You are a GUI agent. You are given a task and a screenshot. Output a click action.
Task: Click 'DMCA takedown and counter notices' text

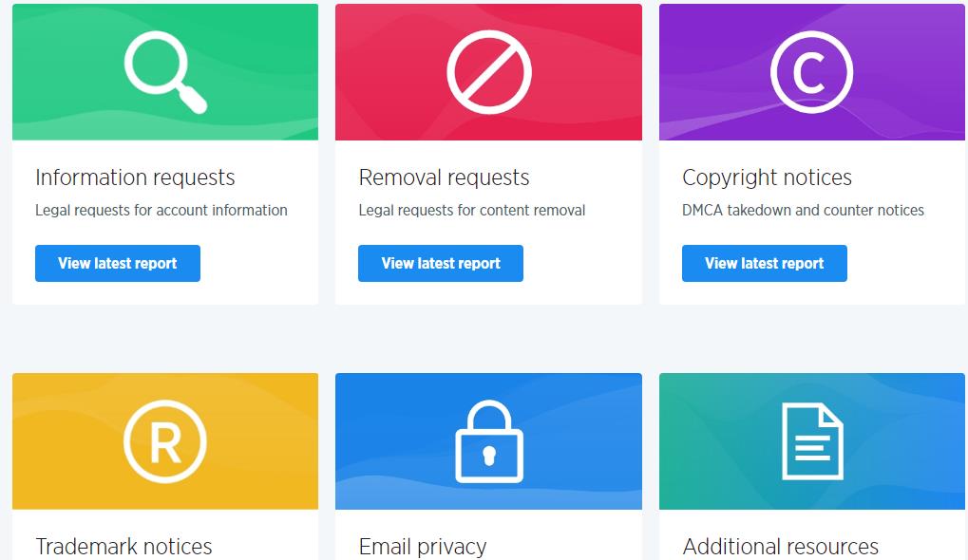coord(803,211)
